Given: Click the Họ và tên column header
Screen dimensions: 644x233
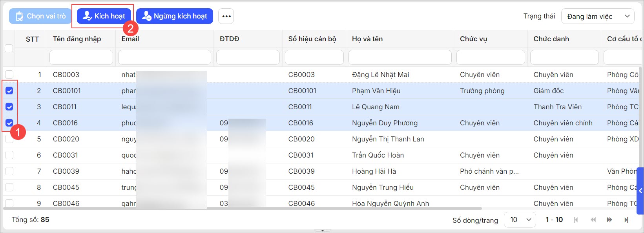Looking at the screenshot, I should [x=367, y=39].
